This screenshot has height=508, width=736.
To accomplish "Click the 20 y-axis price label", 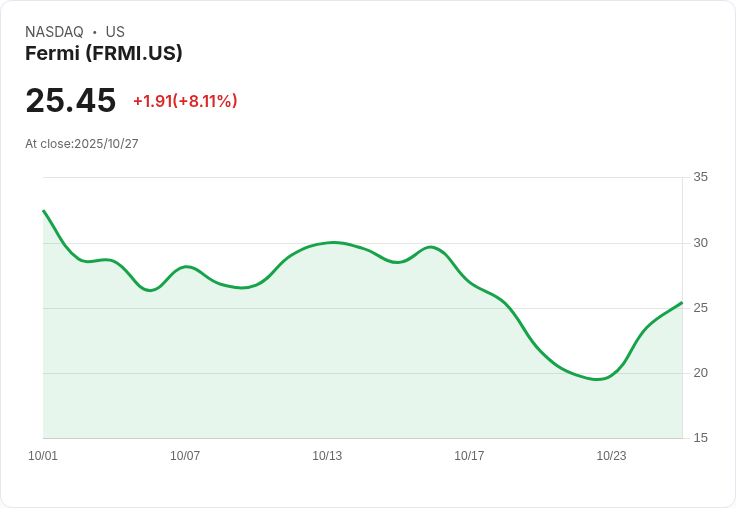I will [x=700, y=373].
